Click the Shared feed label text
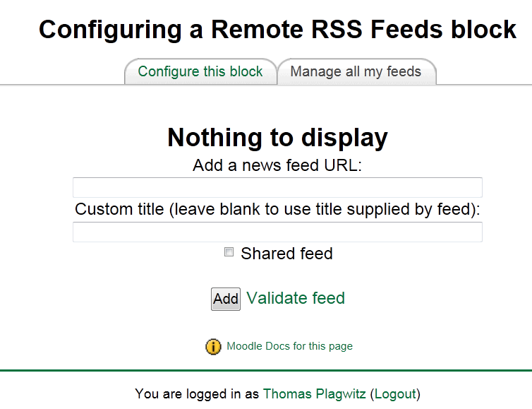 tap(286, 254)
